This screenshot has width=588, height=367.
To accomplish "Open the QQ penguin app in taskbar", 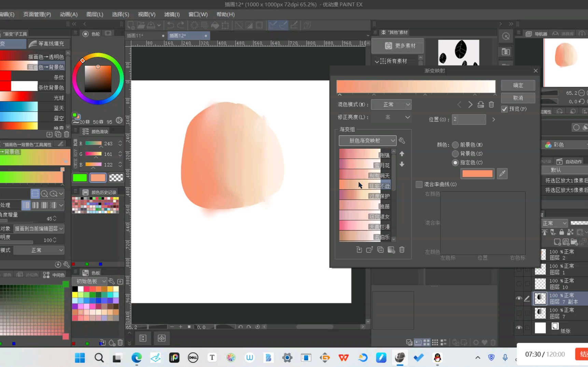I will [437, 357].
